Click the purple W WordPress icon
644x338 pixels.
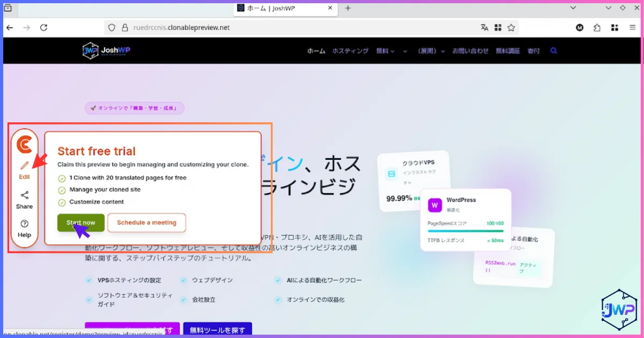pos(435,205)
